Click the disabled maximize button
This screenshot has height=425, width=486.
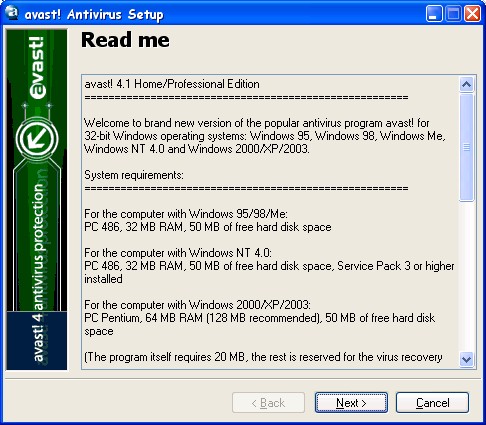(x=453, y=14)
